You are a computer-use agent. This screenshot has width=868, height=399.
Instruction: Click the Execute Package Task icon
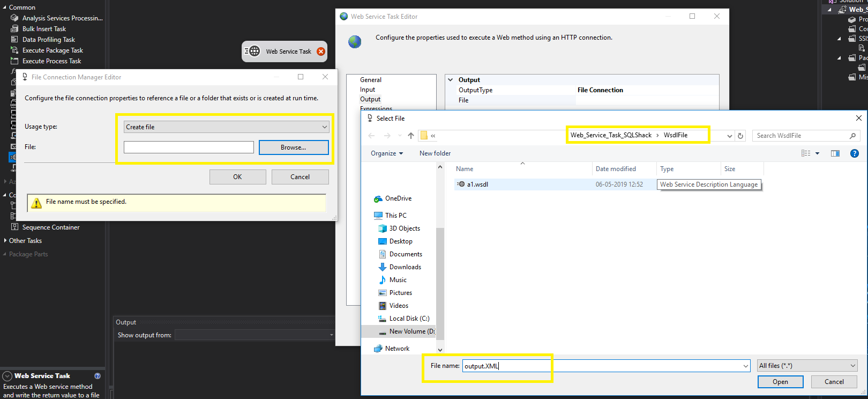pos(14,50)
